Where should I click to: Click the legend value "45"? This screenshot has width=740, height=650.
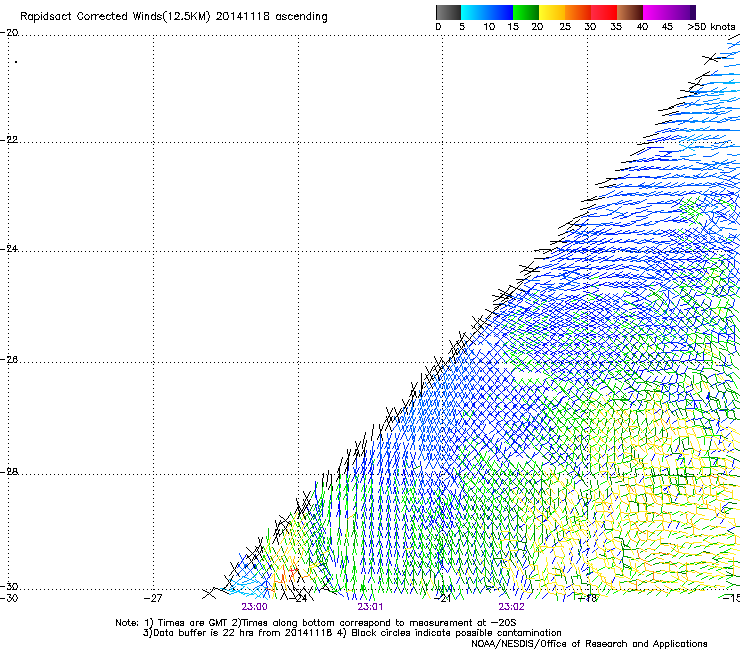pyautogui.click(x=667, y=27)
